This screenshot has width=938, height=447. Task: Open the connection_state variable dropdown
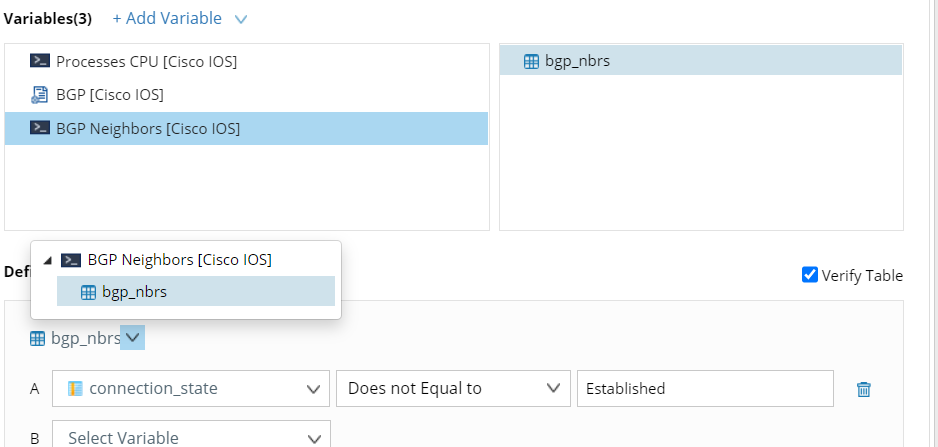[x=314, y=389]
